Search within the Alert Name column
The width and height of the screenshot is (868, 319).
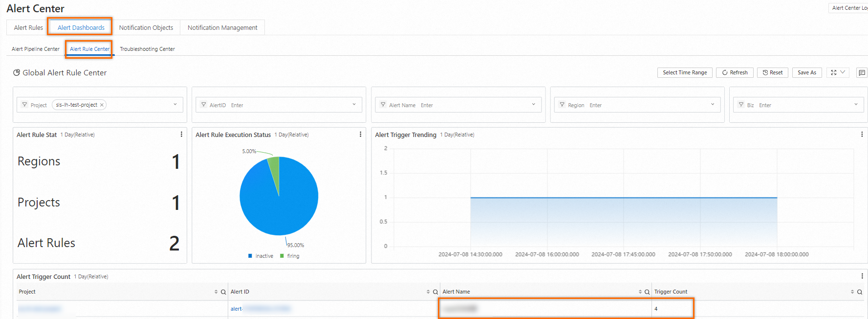point(647,292)
